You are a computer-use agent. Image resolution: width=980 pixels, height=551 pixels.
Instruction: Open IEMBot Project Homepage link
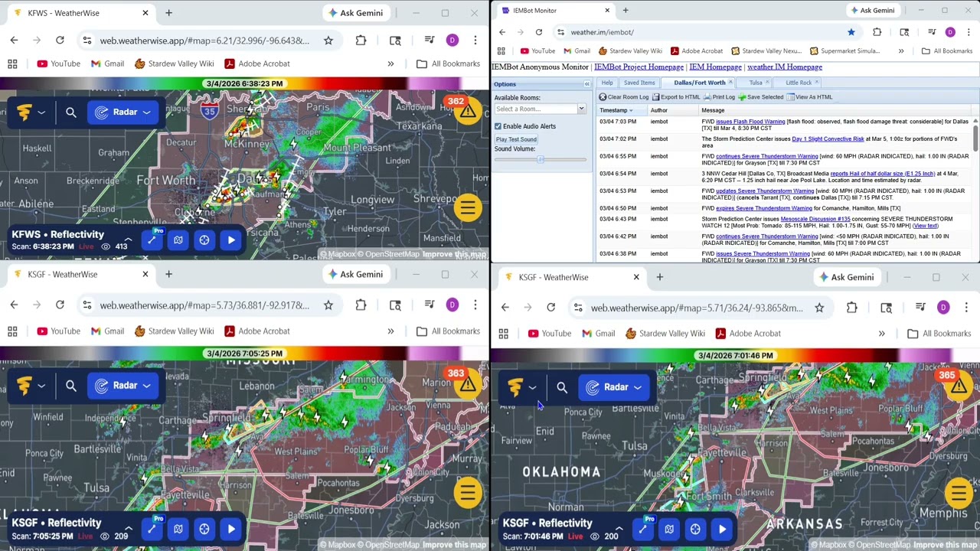coord(639,67)
